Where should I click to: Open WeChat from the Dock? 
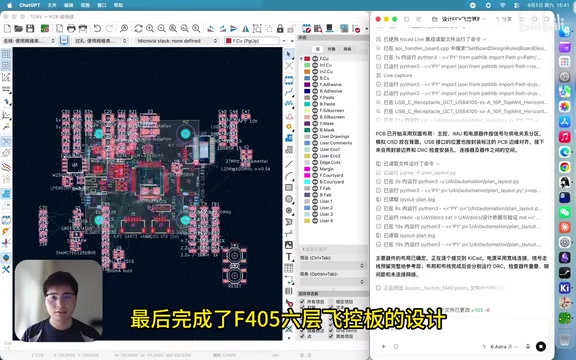(565, 212)
